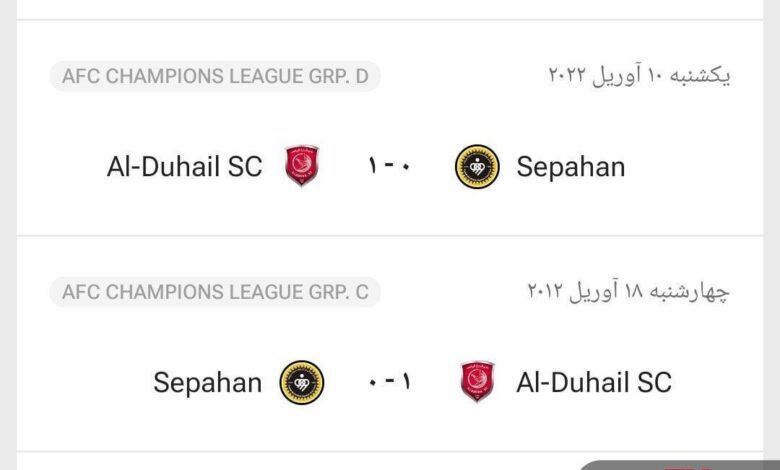
Task: Tap the dark gray overlay at bottom right
Action: point(680,465)
